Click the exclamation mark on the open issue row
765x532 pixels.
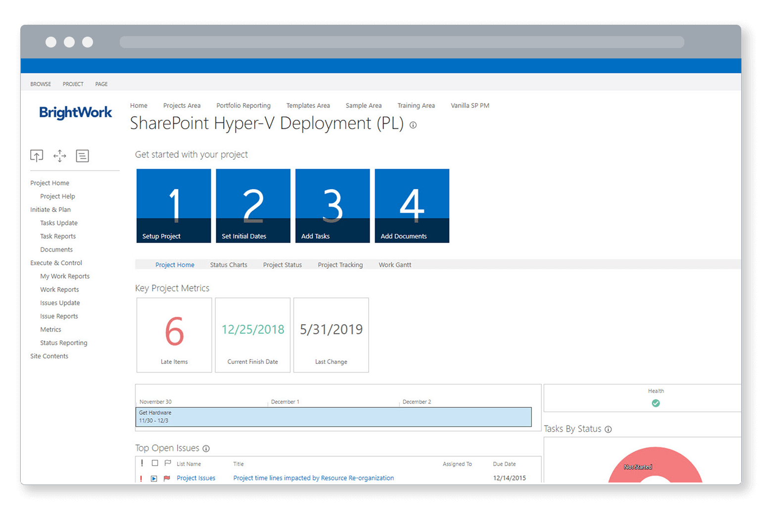point(142,478)
